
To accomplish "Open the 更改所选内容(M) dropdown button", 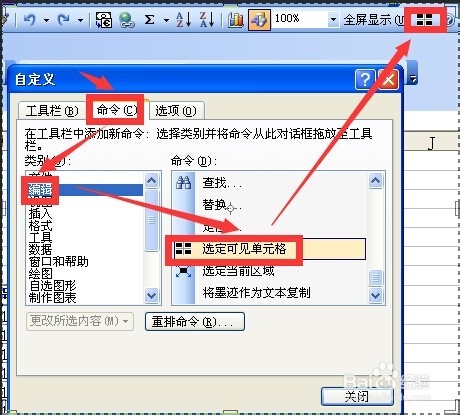I will pyautogui.click(x=80, y=321).
